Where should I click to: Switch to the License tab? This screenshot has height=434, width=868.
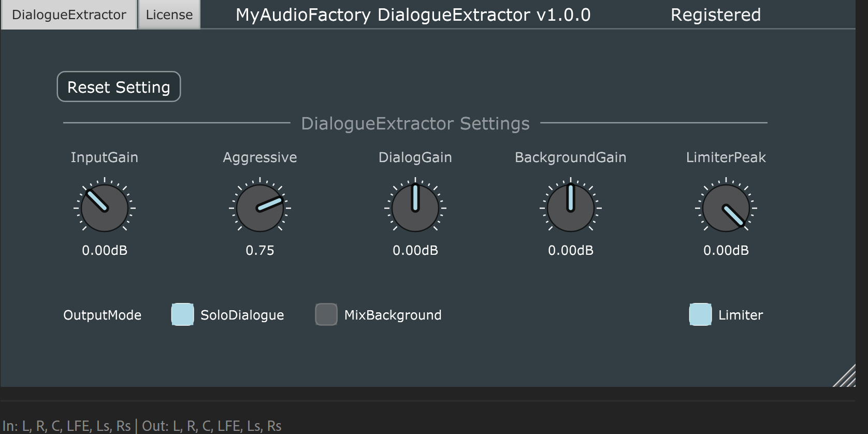[x=168, y=15]
